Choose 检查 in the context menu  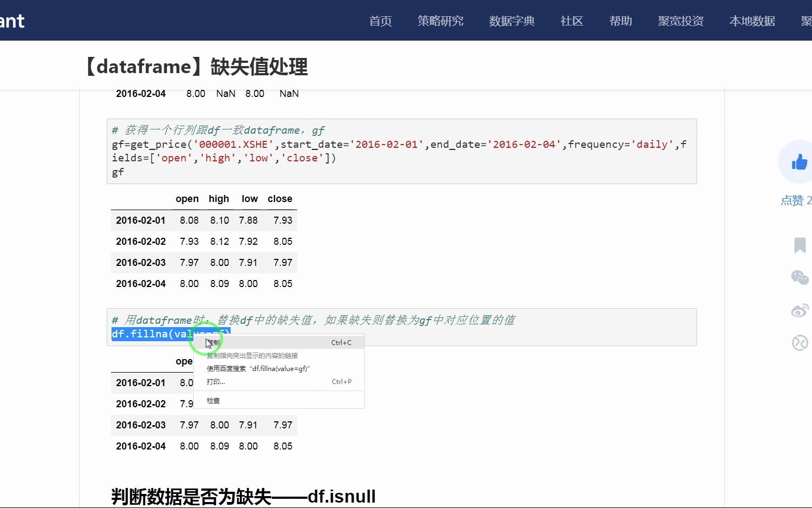pyautogui.click(x=279, y=401)
